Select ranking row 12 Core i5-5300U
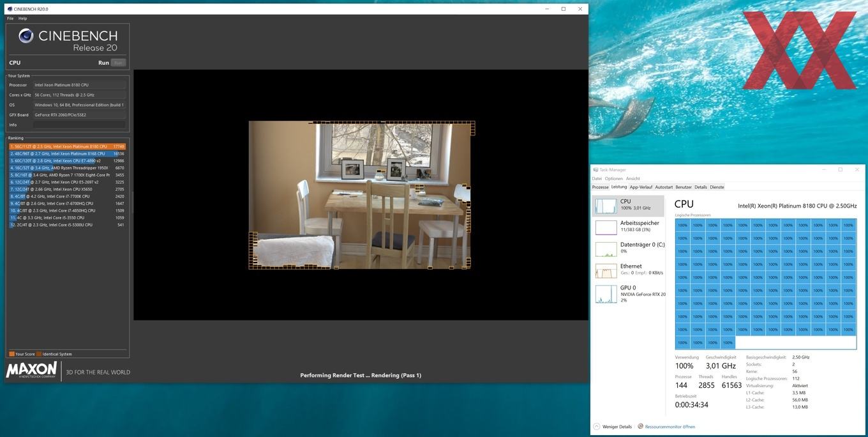Viewport: 868px width, 437px height. tap(67, 225)
